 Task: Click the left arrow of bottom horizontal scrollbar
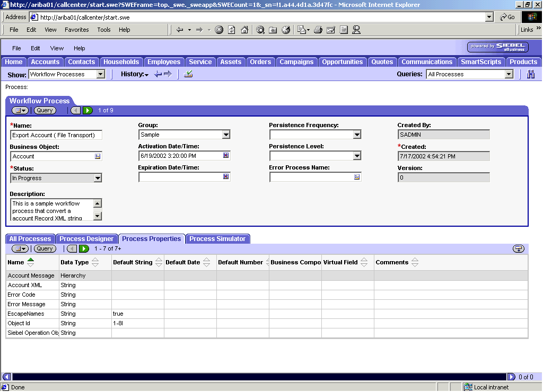(x=6, y=377)
